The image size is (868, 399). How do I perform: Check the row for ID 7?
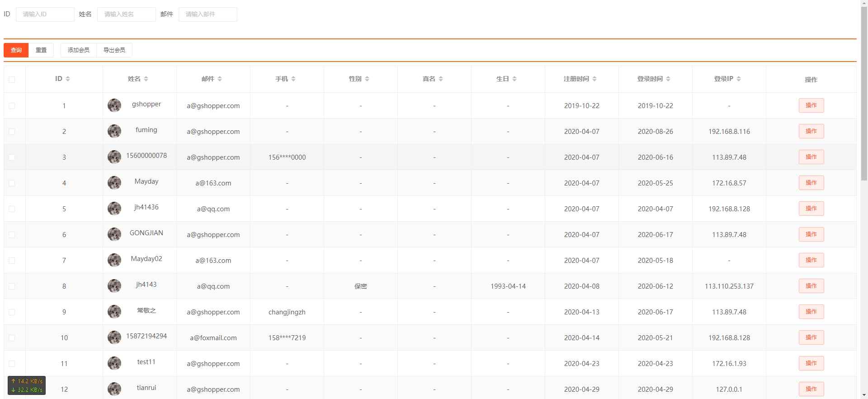point(12,261)
